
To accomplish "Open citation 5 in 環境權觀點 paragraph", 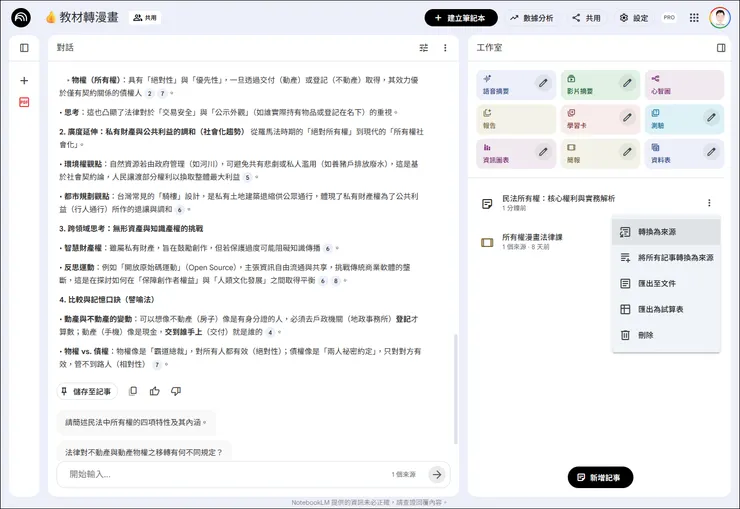I will [247, 177].
